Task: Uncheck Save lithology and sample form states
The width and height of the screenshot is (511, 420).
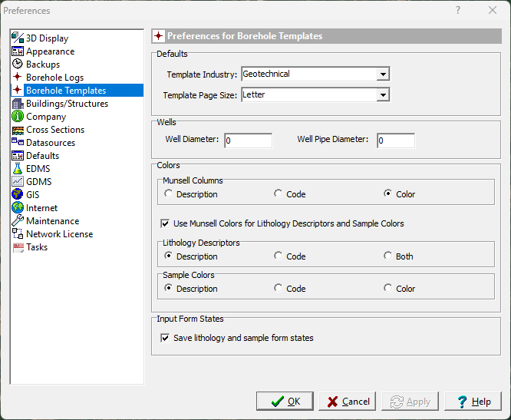Action: (165, 338)
